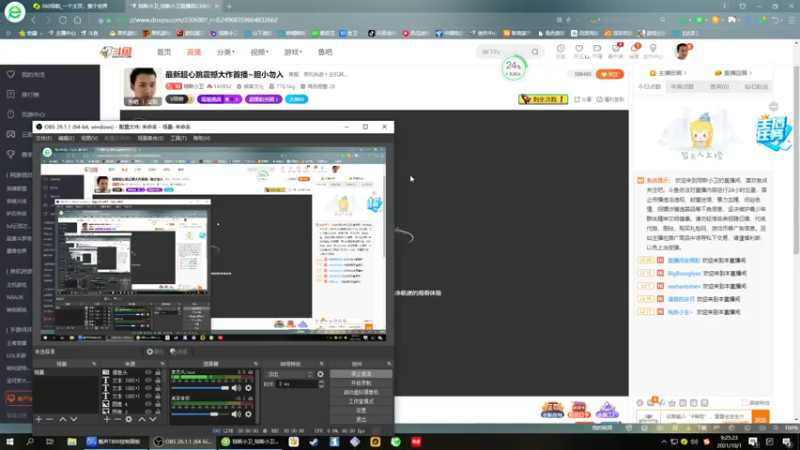This screenshot has height=450, width=800.
Task: Open studio mode in OBS controls
Action: click(361, 402)
